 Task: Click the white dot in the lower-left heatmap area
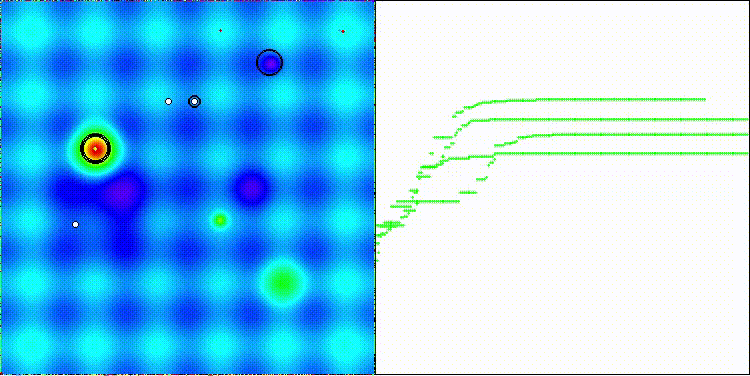75,224
